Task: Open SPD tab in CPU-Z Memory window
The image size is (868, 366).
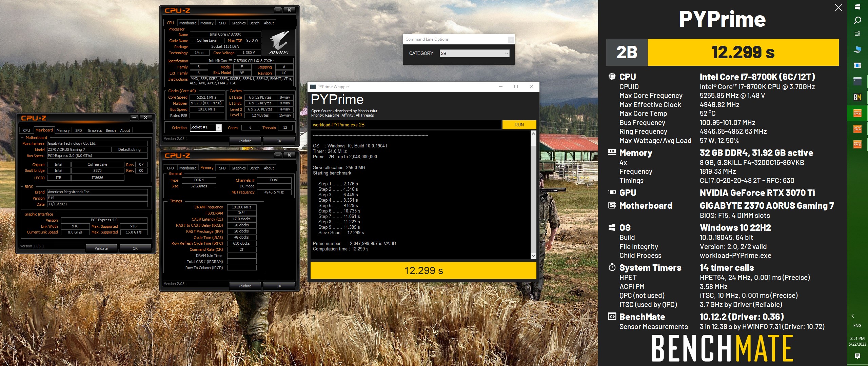Action: click(x=222, y=168)
